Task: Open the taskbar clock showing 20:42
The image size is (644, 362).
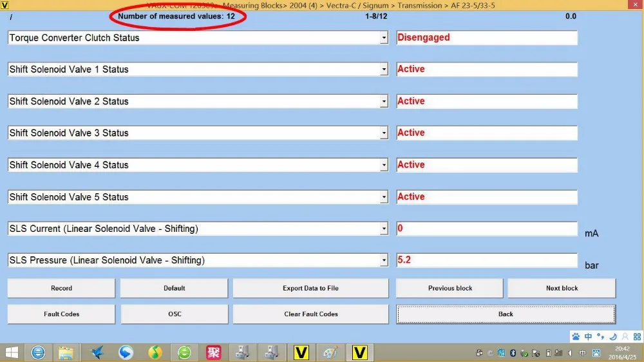Action: [622, 353]
